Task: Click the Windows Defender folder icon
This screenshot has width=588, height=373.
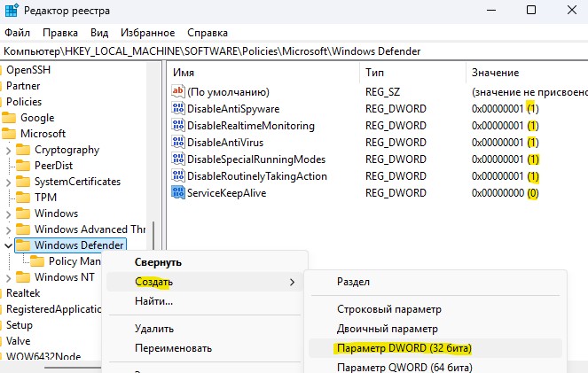Action: coord(23,245)
